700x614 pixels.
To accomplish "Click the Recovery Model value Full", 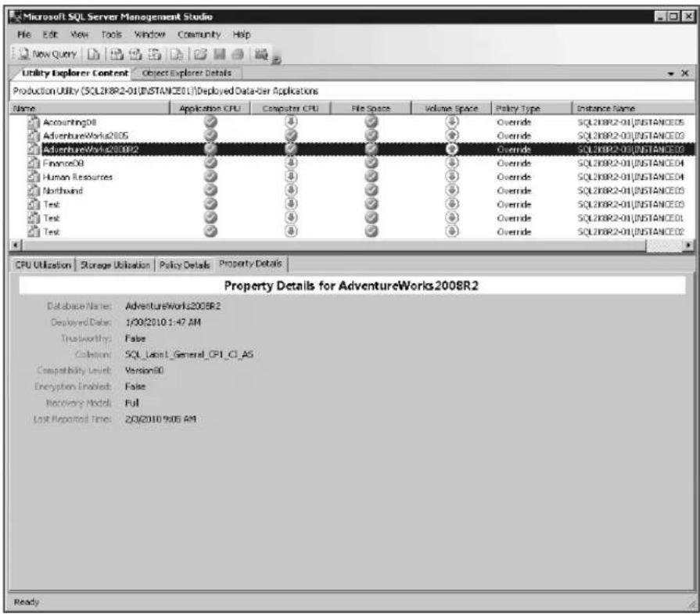I will click(131, 403).
